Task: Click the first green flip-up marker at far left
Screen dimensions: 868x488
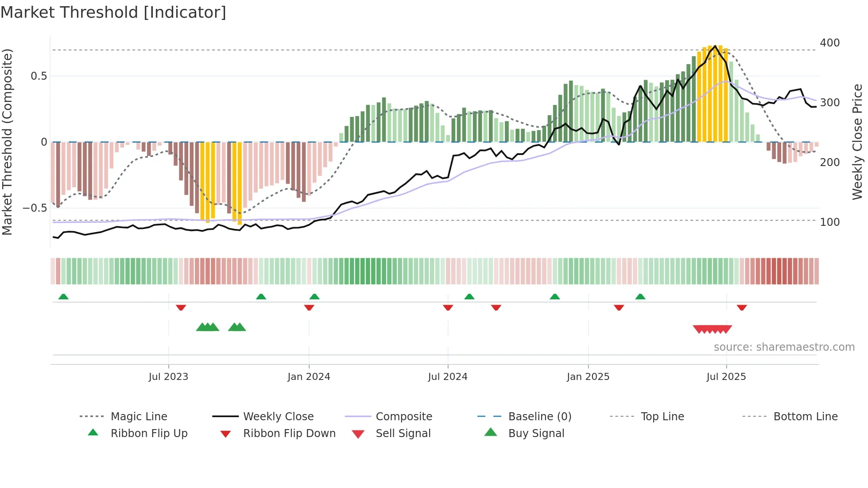Action: click(x=63, y=297)
